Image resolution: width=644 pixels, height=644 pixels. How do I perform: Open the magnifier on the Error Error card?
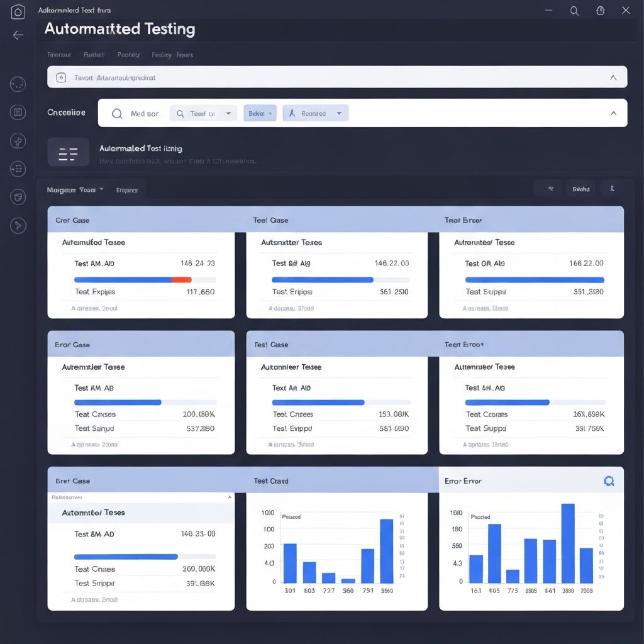609,480
